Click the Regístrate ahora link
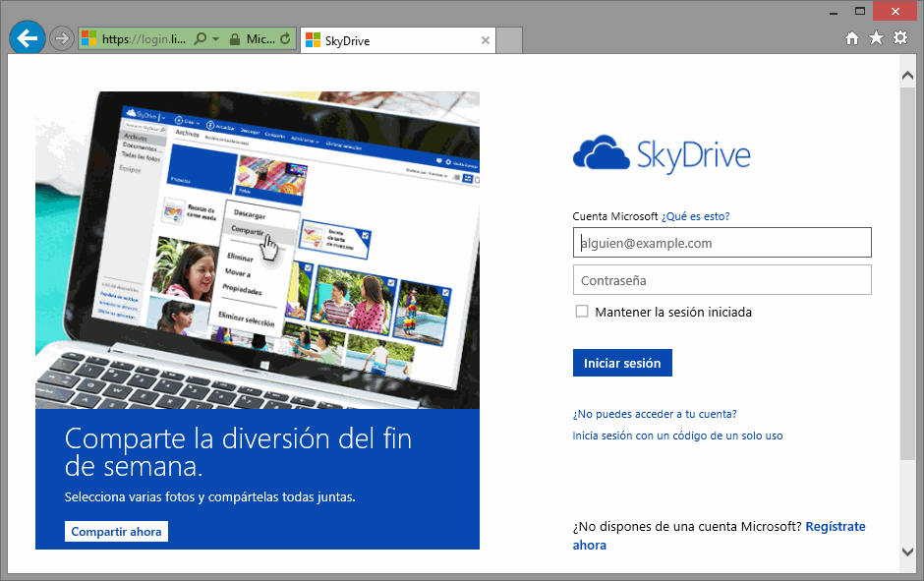Viewport: 924px width, 581px height. coord(835,527)
